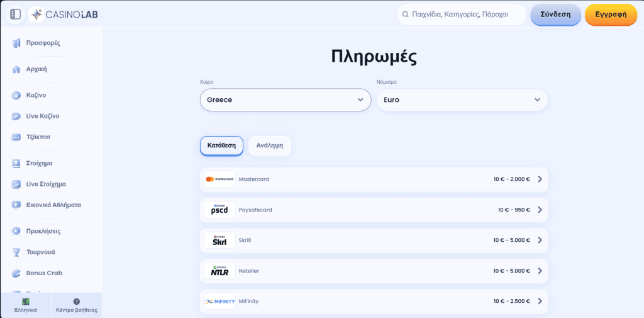Open the Χώρα dropdown showing Greece

point(286,100)
